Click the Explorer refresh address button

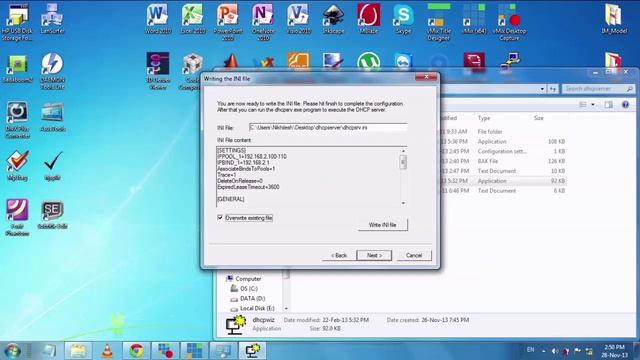[553, 89]
